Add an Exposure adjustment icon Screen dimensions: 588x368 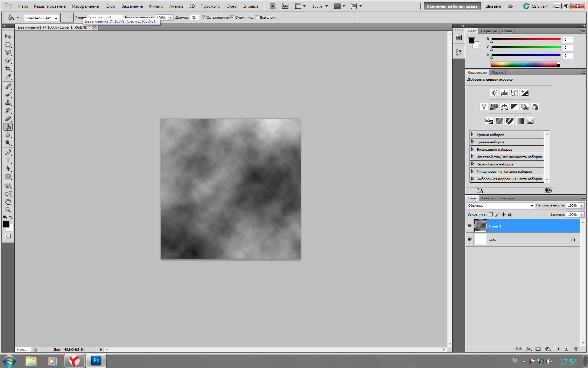(x=525, y=93)
